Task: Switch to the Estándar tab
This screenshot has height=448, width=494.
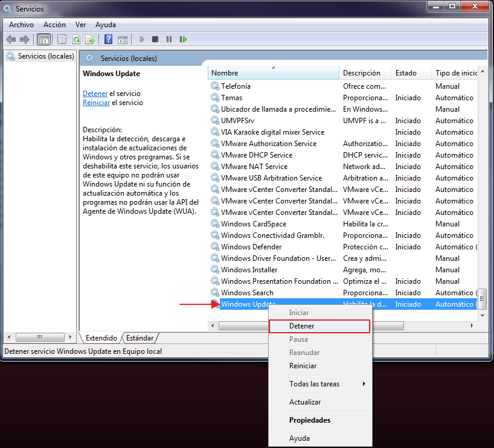Action: [x=140, y=338]
